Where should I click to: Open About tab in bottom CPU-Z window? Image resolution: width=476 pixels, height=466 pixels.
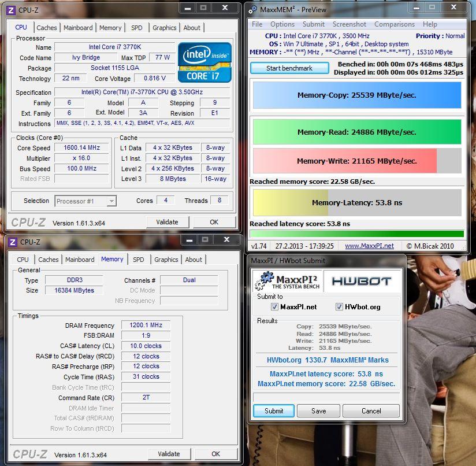click(194, 260)
